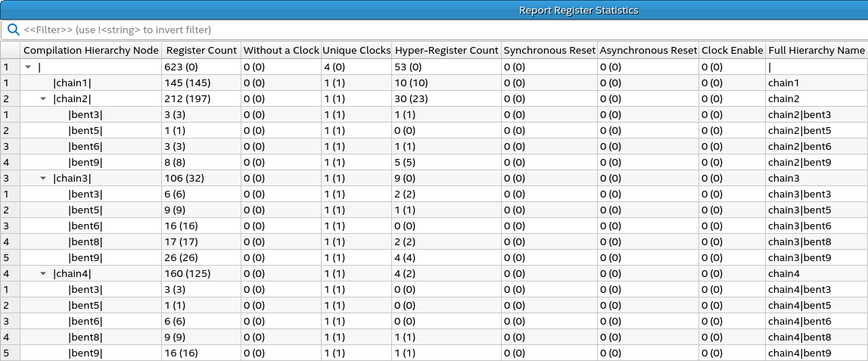
Task: Click full hierarchy name 'chain3'
Action: [784, 179]
